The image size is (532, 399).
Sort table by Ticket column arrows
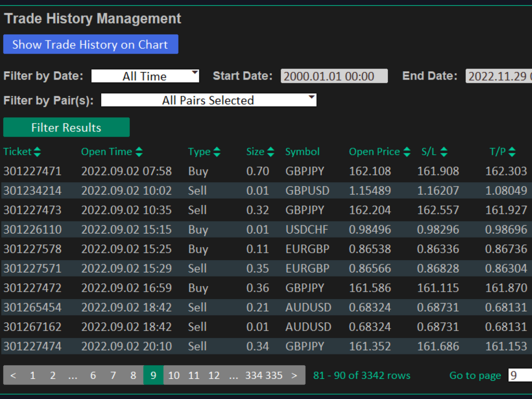(37, 152)
